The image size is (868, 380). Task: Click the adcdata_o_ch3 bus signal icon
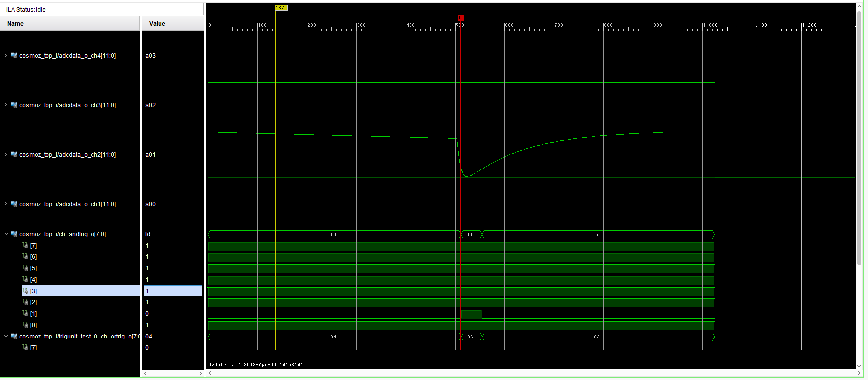(x=14, y=105)
